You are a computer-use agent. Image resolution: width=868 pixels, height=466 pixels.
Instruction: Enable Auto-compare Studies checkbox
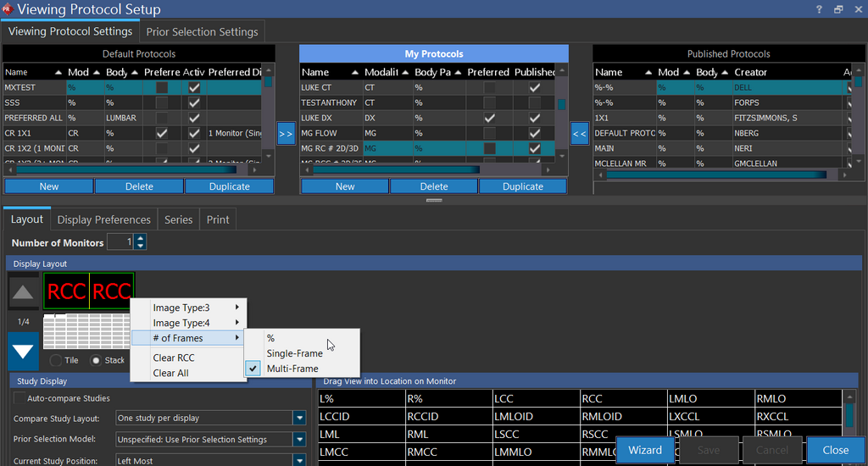[x=19, y=398]
